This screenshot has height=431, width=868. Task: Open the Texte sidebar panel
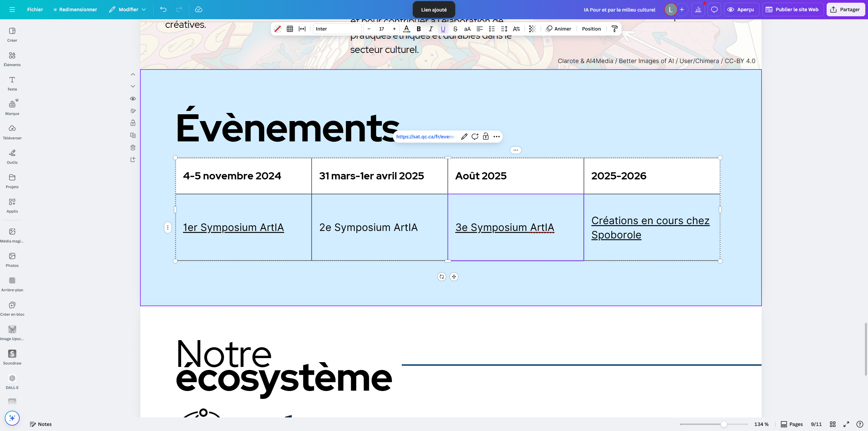[x=12, y=83]
